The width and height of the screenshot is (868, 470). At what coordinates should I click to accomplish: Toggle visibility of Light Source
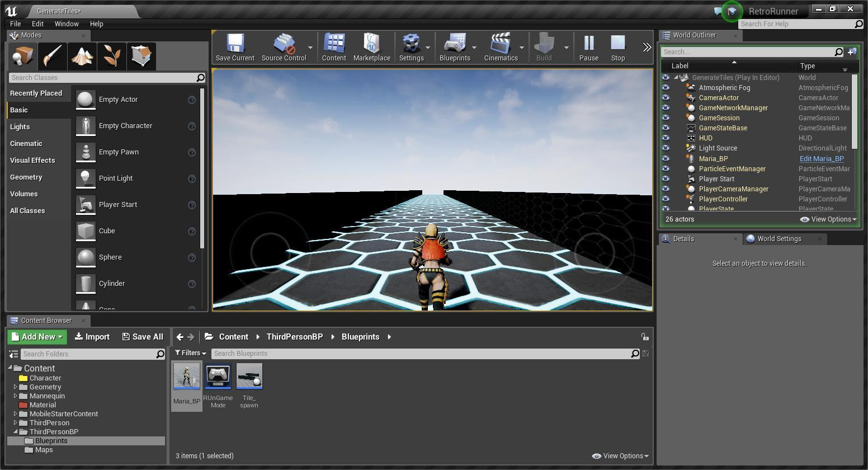666,148
